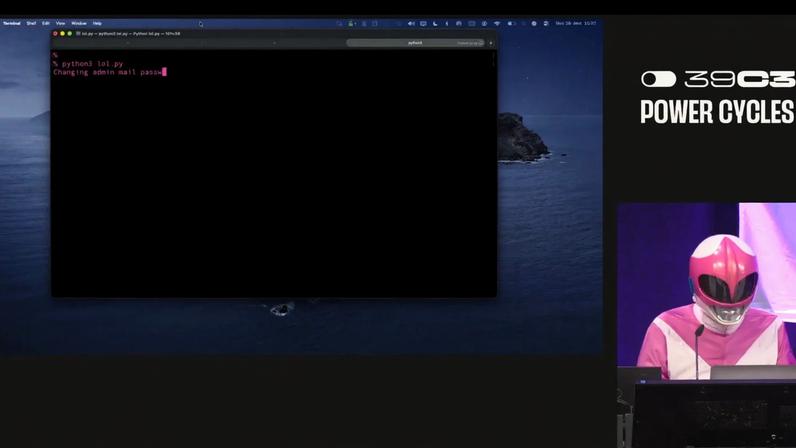Open the Edit menu

[x=46, y=23]
